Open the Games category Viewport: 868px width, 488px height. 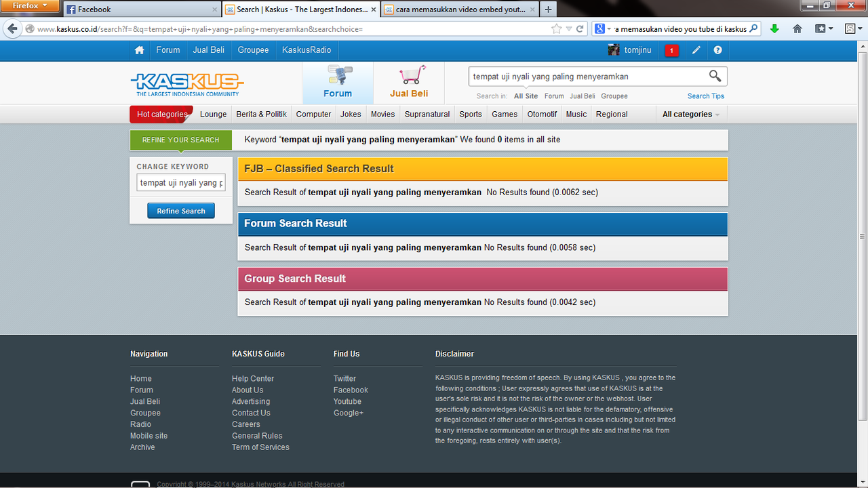pyautogui.click(x=505, y=115)
